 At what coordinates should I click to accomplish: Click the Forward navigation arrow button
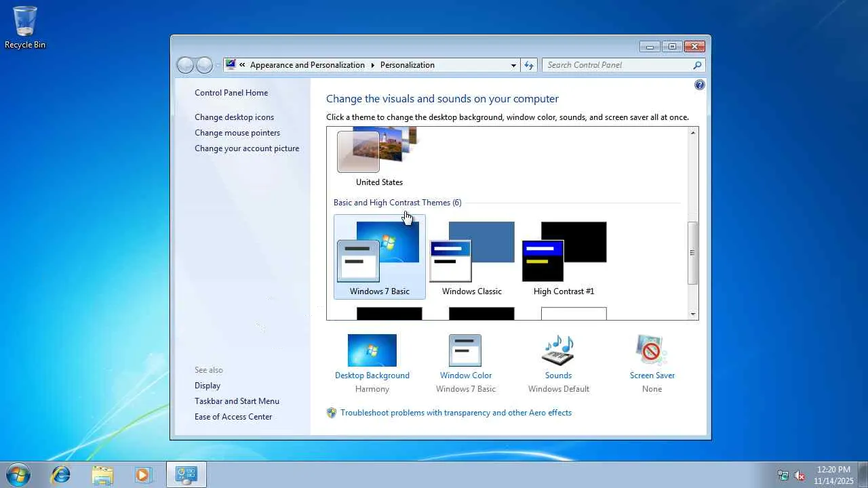[x=204, y=65]
